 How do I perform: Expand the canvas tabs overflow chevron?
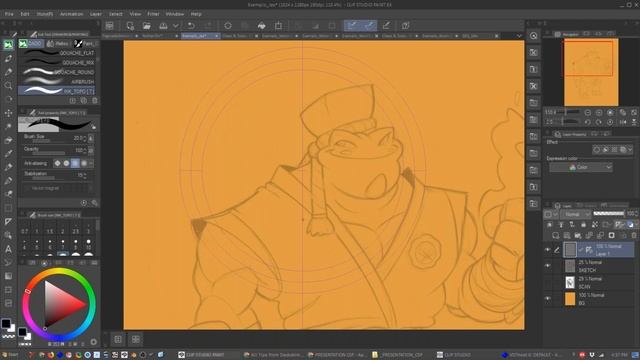pos(519,36)
